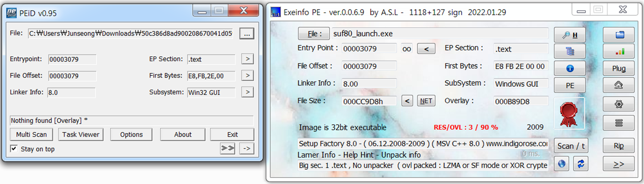Image resolution: width=644 pixels, height=184 pixels.
Task: Click the PEiD title bar icon
Action: (x=12, y=13)
